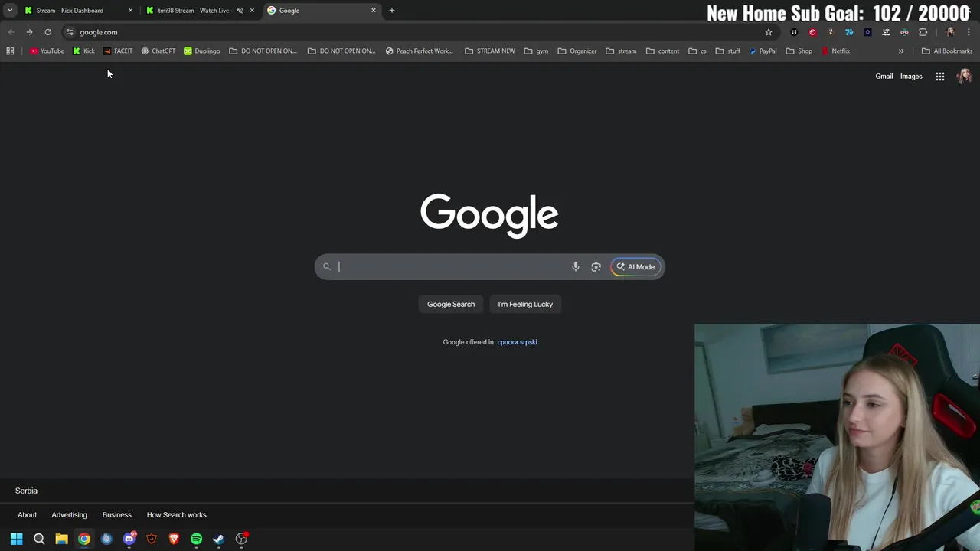Open the PayPal bookmark
Viewport: 980px width, 551px height.
pyautogui.click(x=763, y=51)
